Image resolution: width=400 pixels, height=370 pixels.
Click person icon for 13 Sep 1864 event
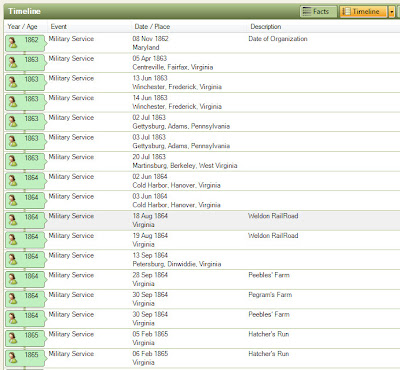[13, 259]
